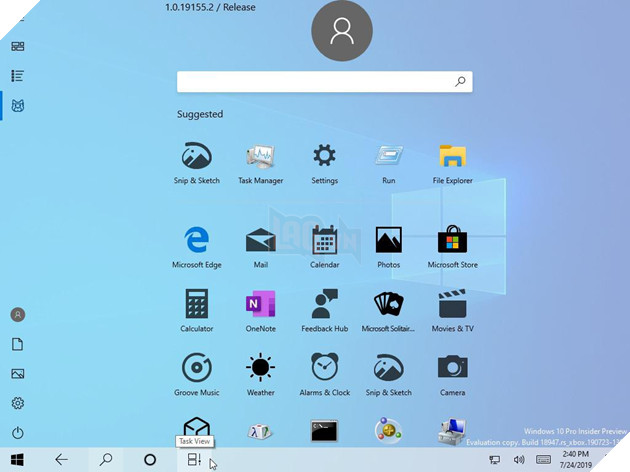Click the Power button in sidebar
The height and width of the screenshot is (472, 630).
(x=18, y=433)
